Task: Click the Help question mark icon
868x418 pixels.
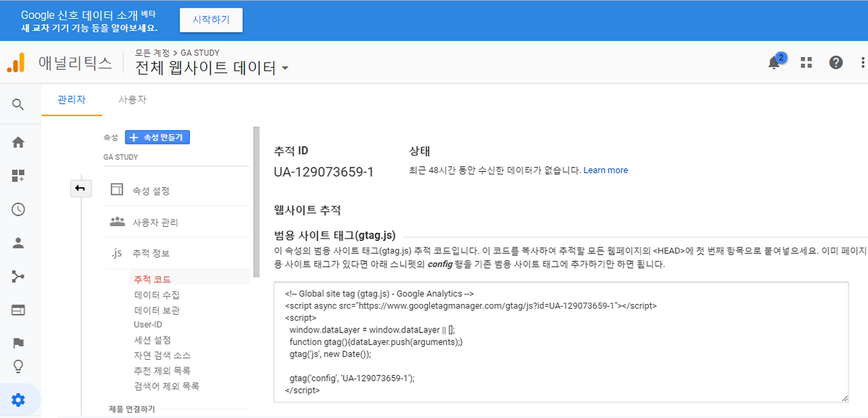Action: (835, 62)
